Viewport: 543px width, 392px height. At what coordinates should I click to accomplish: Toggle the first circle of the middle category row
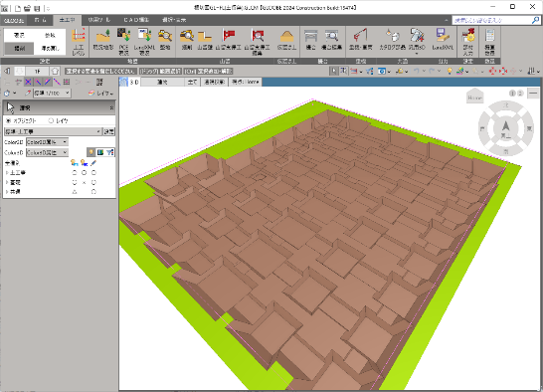(75, 182)
